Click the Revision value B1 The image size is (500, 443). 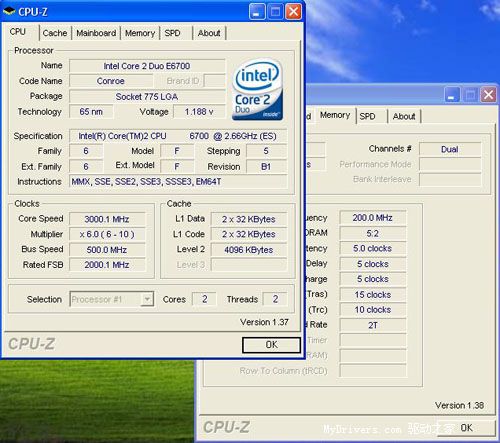pyautogui.click(x=266, y=166)
